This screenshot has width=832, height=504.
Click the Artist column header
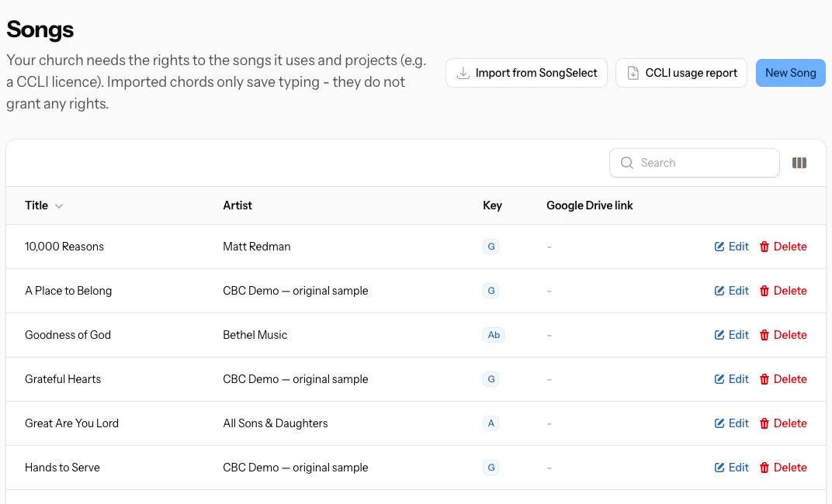(x=237, y=205)
